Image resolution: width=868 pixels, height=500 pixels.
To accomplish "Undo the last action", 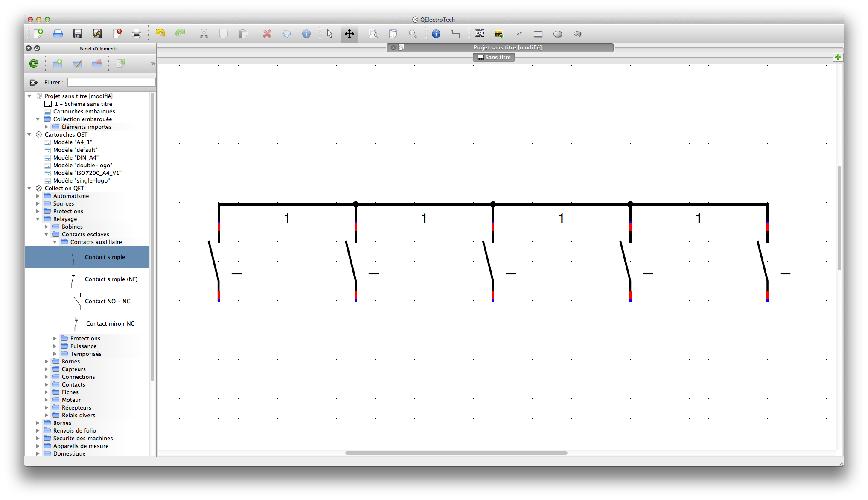I will click(x=160, y=33).
